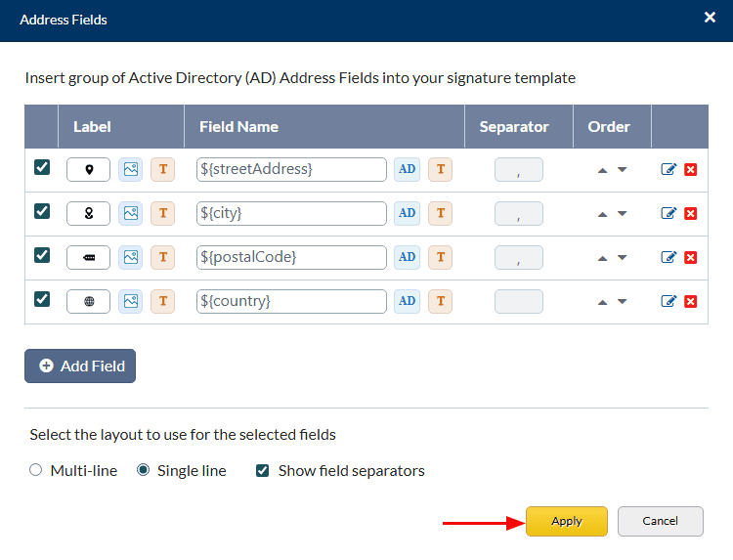Move the country row up in order

(x=602, y=302)
